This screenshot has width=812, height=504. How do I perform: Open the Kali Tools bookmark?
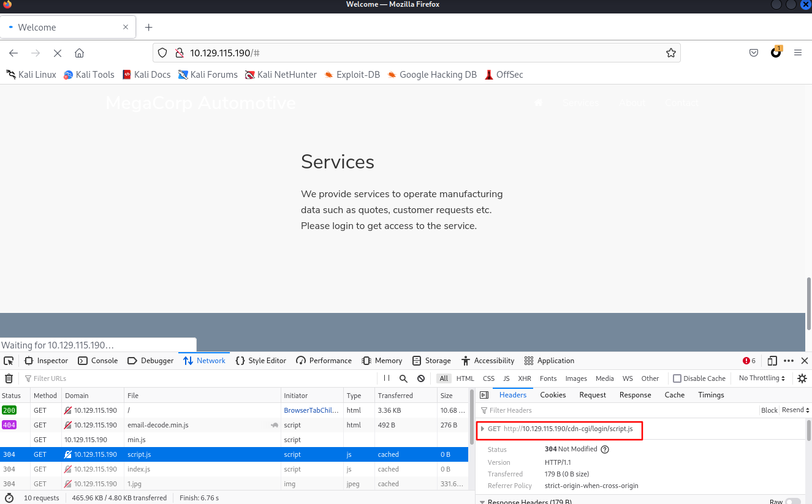pyautogui.click(x=89, y=75)
